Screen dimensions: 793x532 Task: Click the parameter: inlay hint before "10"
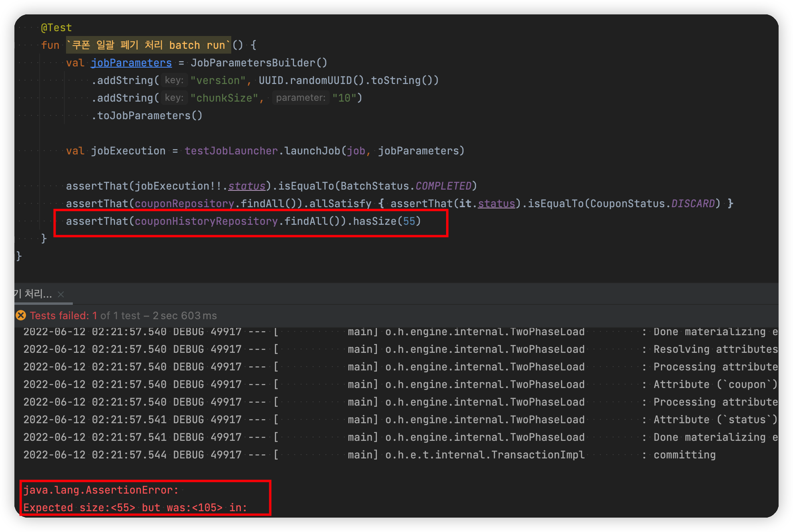(x=300, y=98)
